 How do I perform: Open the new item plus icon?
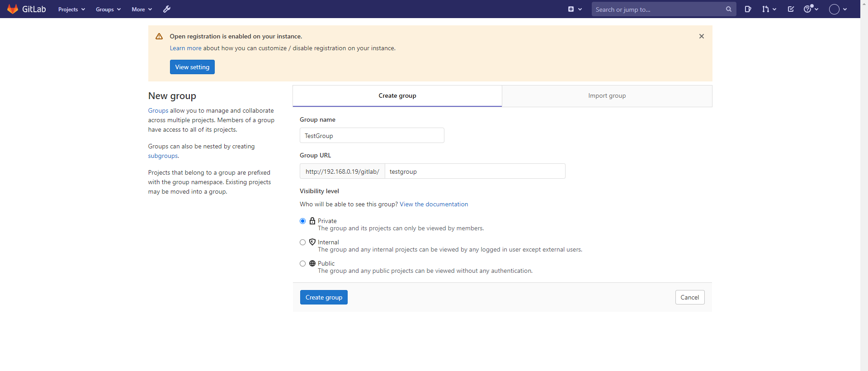pyautogui.click(x=571, y=9)
